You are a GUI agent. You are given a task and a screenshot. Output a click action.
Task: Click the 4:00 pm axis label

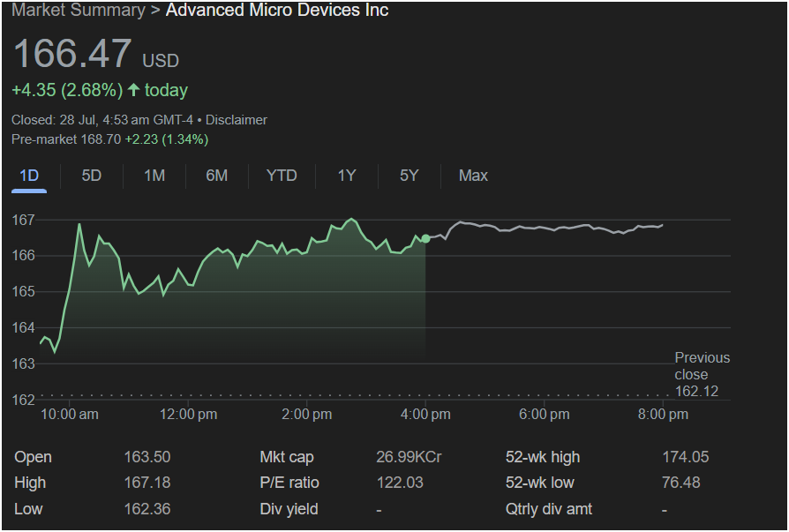tap(425, 415)
